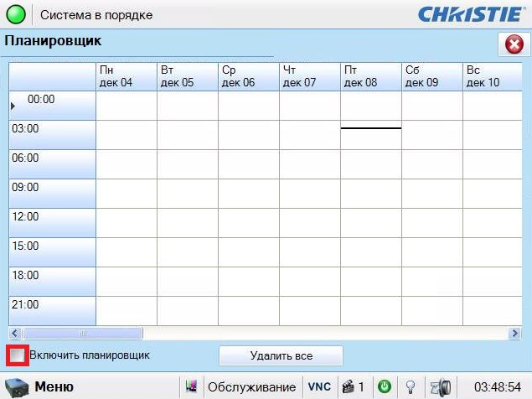Toggle the lamp bulb icon
Viewport: 532px width, 399px height.
411,387
